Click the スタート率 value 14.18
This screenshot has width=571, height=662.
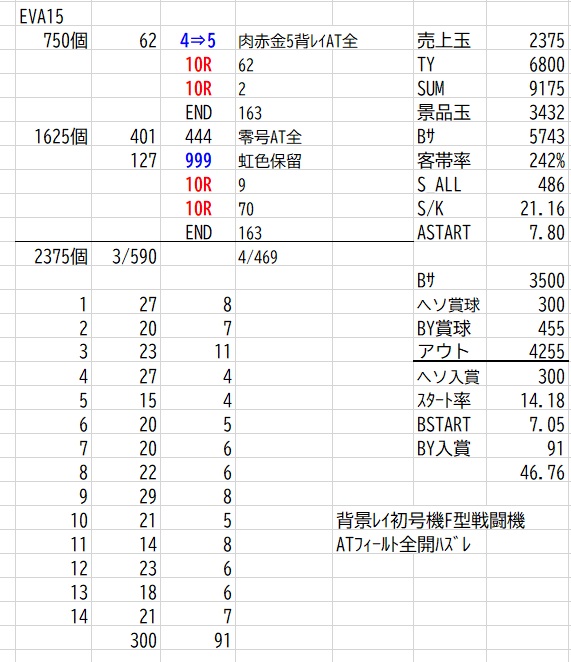click(x=528, y=400)
